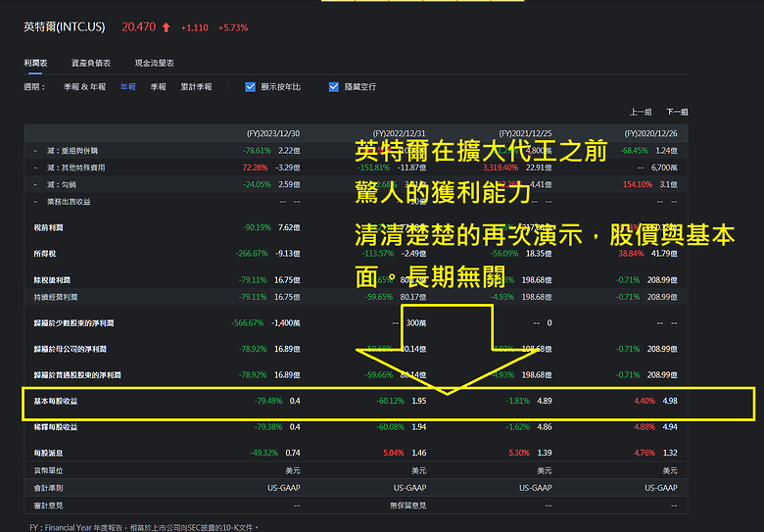Click the percentage change +5.73%
The width and height of the screenshot is (764, 532).
(x=233, y=27)
